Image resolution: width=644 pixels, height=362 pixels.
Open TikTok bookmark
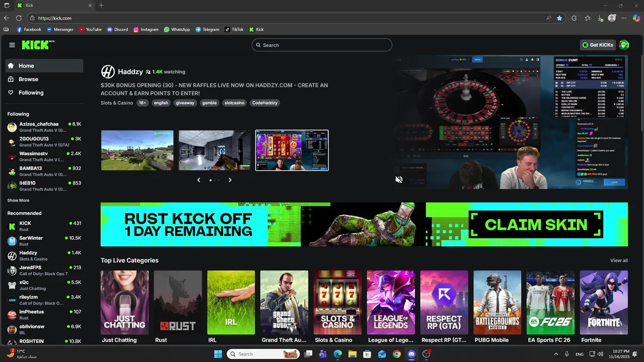[x=234, y=30]
